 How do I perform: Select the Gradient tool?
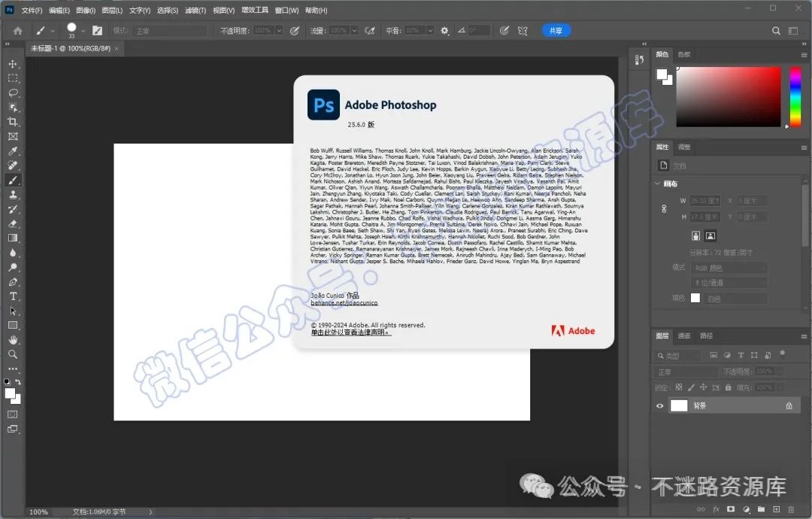tap(13, 238)
